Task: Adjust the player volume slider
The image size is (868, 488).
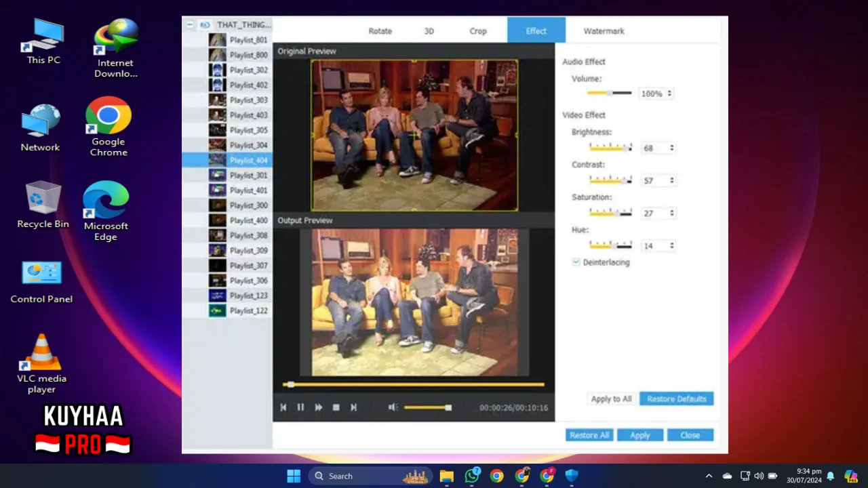Action: pos(428,407)
